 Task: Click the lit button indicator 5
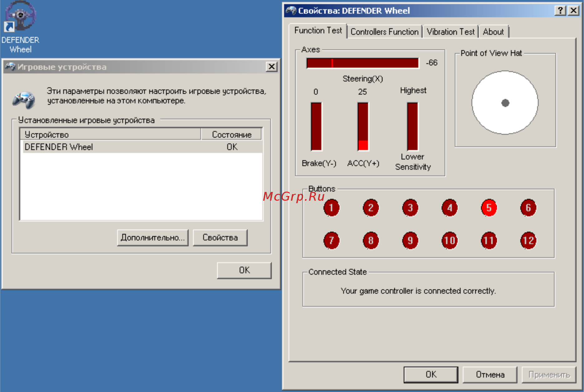click(x=489, y=208)
